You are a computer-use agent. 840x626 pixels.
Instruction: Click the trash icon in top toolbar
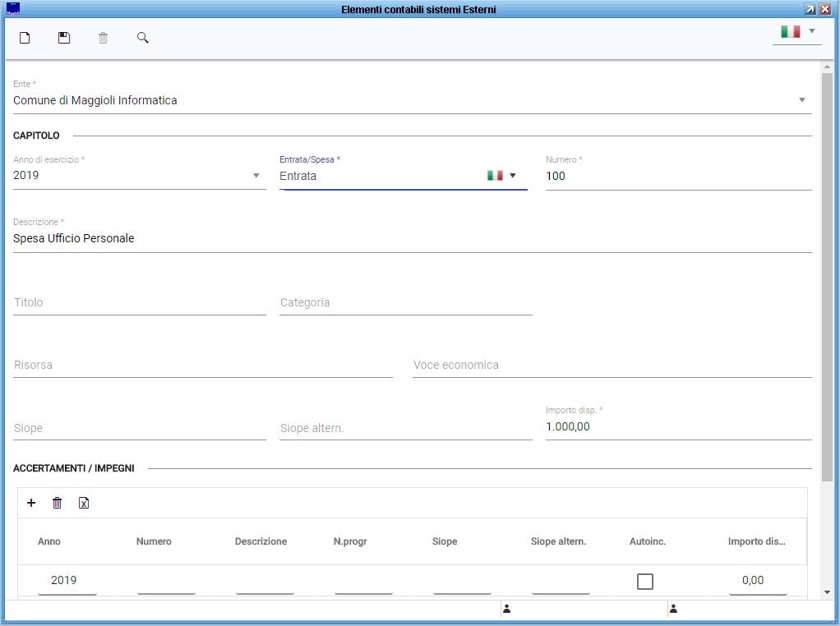point(103,38)
